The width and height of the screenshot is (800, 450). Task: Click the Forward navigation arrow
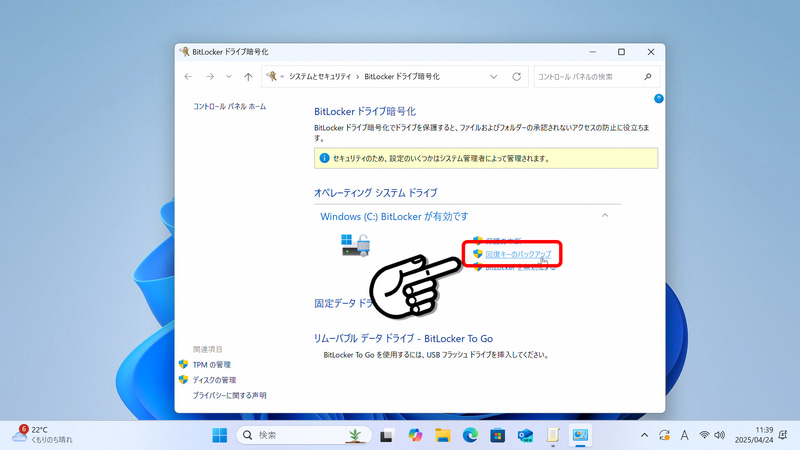point(210,77)
